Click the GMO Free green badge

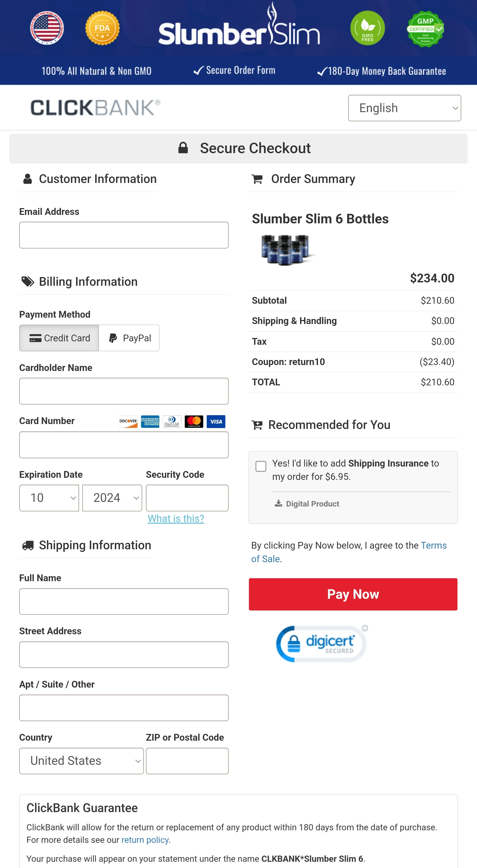[x=367, y=28]
